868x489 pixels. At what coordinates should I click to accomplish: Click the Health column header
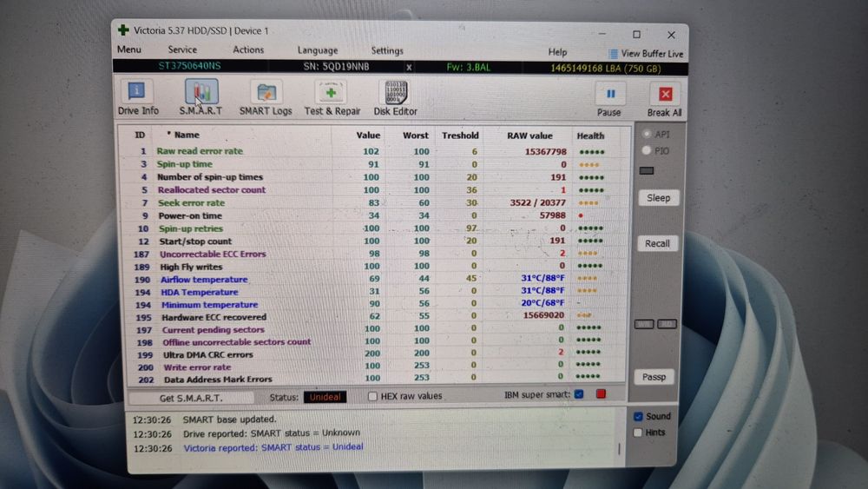590,135
